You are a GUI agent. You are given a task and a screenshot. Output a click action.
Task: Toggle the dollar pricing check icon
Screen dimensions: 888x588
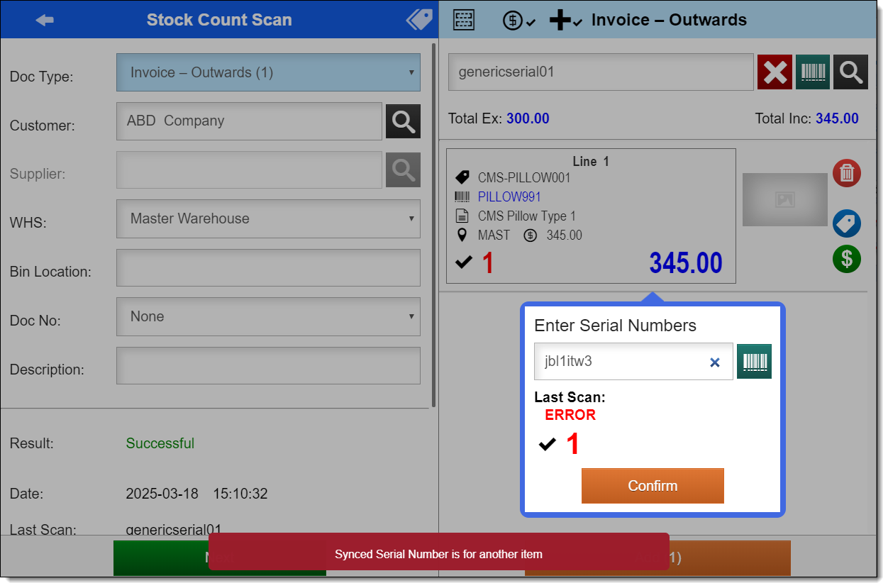[x=518, y=21]
